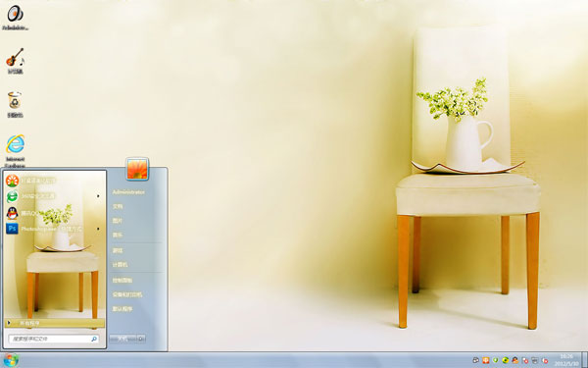Expand the Photoshop jump list arrow
The width and height of the screenshot is (588, 368).
[98, 229]
